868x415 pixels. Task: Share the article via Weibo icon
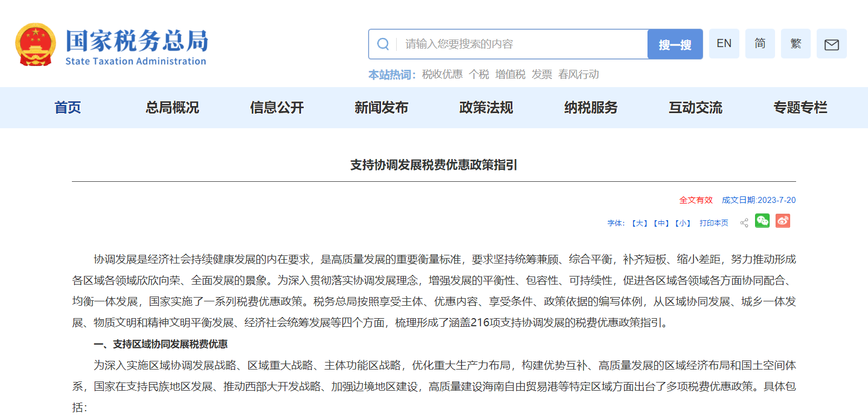pyautogui.click(x=783, y=221)
